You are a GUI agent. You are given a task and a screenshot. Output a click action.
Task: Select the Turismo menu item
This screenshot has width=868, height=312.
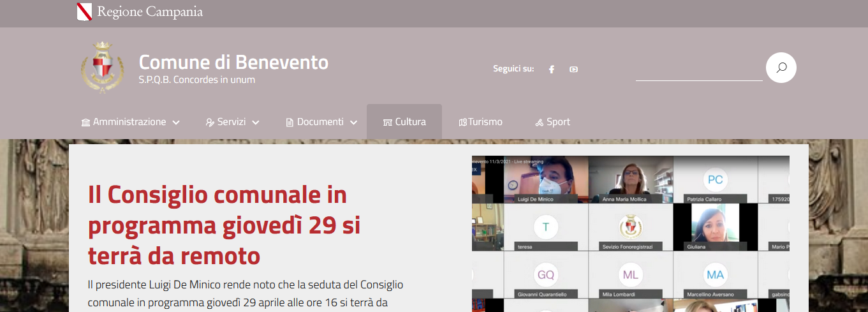pyautogui.click(x=481, y=122)
